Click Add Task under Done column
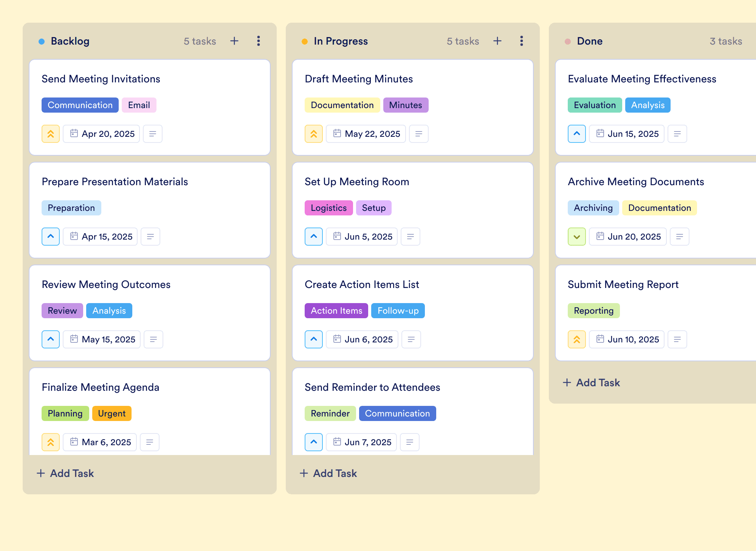 pyautogui.click(x=592, y=382)
